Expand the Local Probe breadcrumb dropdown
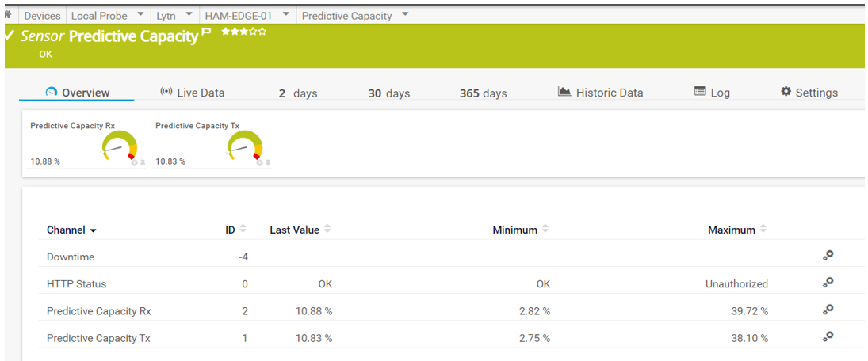868x361 pixels. coord(140,15)
